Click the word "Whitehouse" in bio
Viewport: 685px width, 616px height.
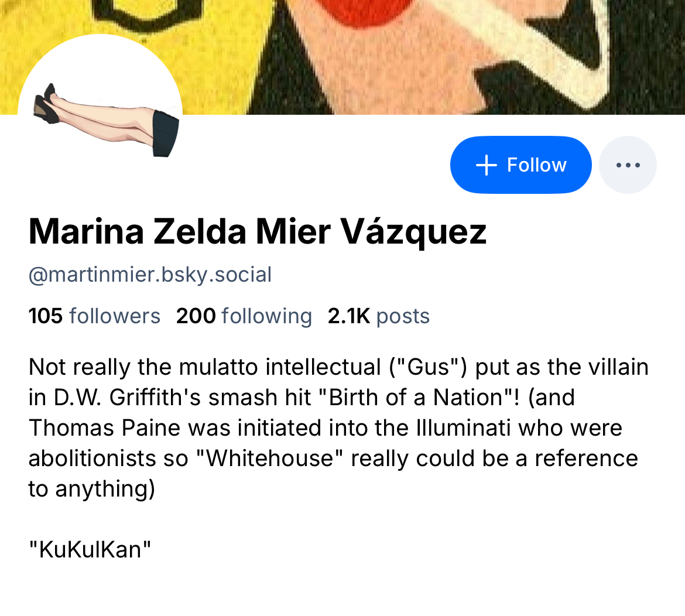[x=270, y=458]
